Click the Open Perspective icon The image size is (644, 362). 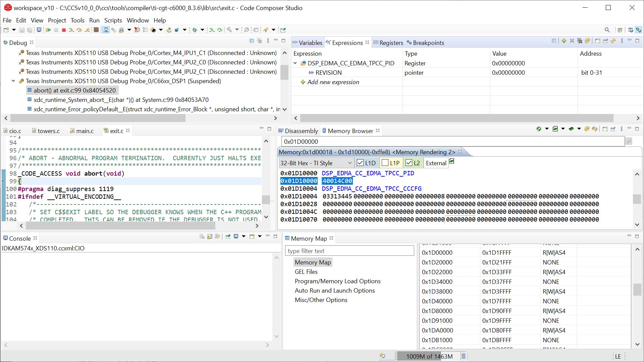click(x=620, y=30)
